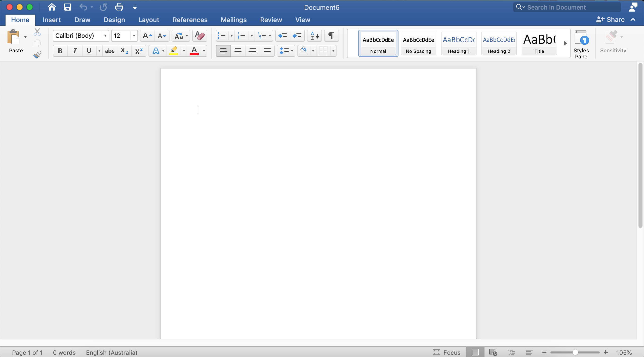Show paragraph marks with the pilcrow button
Screen dimensions: 644x357
pos(331,36)
